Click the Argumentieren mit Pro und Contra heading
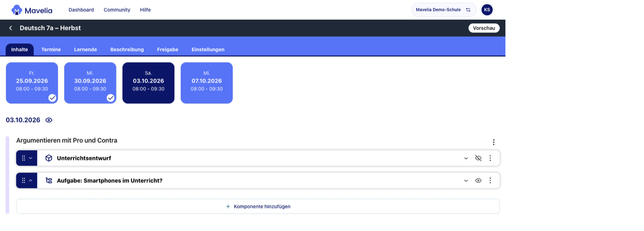This screenshot has height=231, width=644. point(67,140)
